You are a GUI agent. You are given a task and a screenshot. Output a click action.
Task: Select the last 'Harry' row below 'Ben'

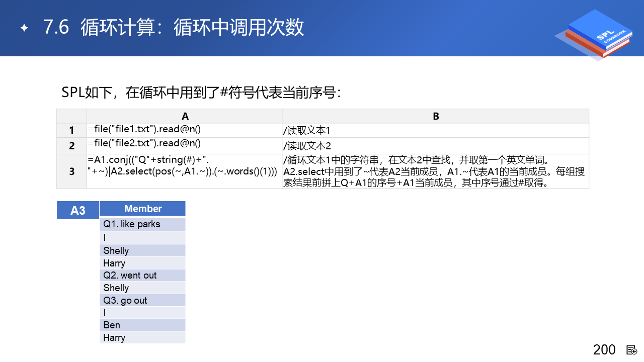[143, 337]
